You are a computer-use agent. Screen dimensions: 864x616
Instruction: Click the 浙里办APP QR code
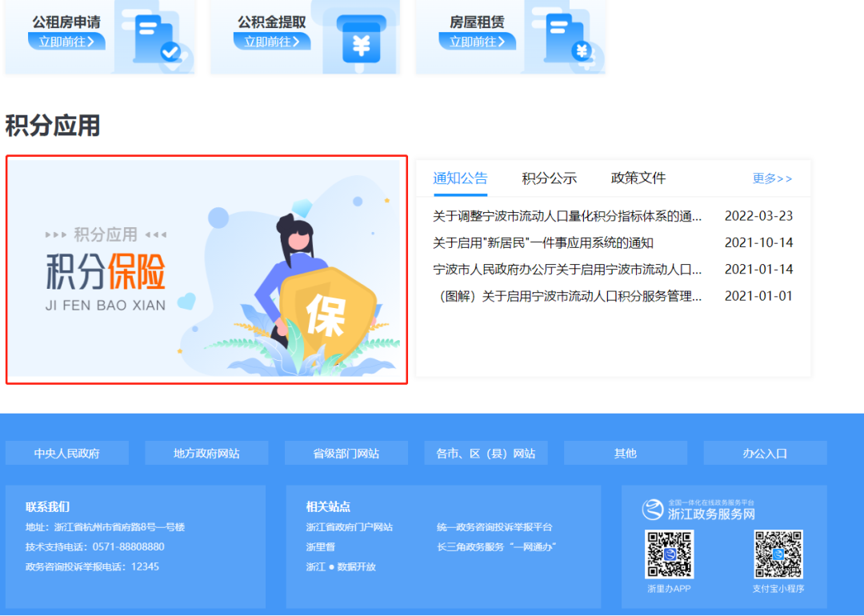[x=670, y=554]
